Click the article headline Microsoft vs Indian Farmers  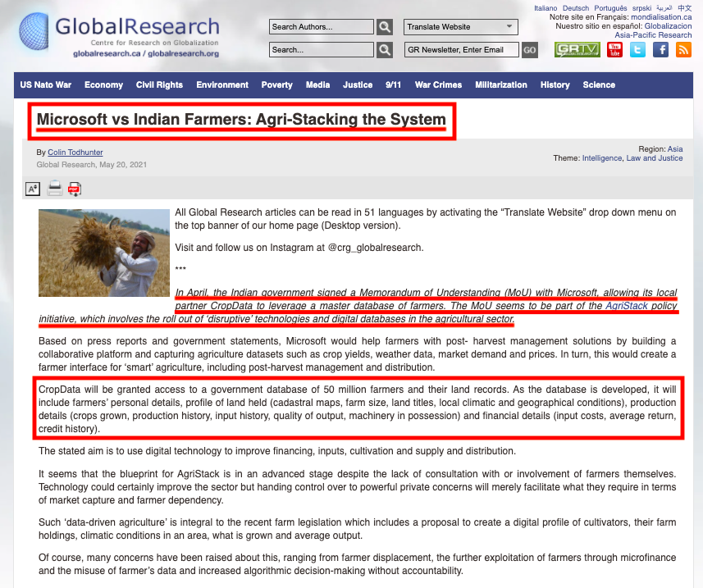click(x=241, y=119)
